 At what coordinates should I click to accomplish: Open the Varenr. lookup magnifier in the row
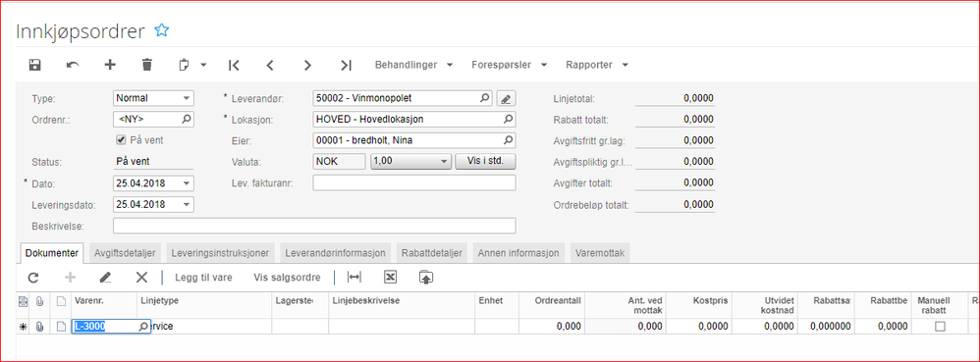[143, 327]
